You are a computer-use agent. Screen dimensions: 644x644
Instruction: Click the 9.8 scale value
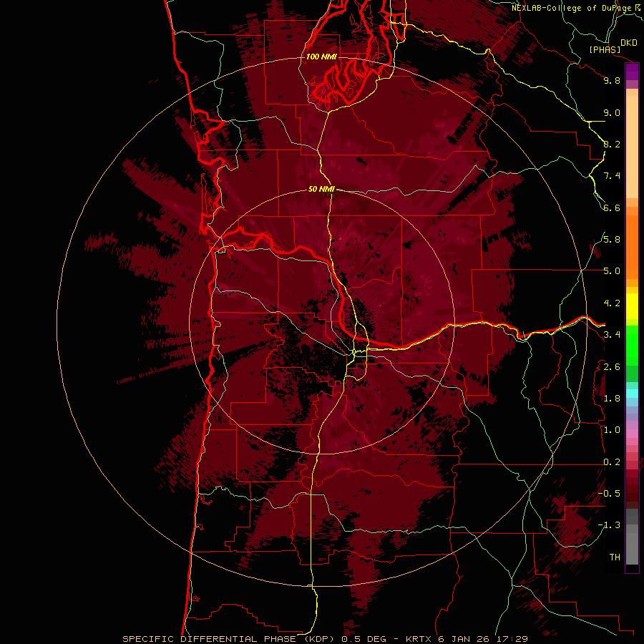(x=612, y=80)
